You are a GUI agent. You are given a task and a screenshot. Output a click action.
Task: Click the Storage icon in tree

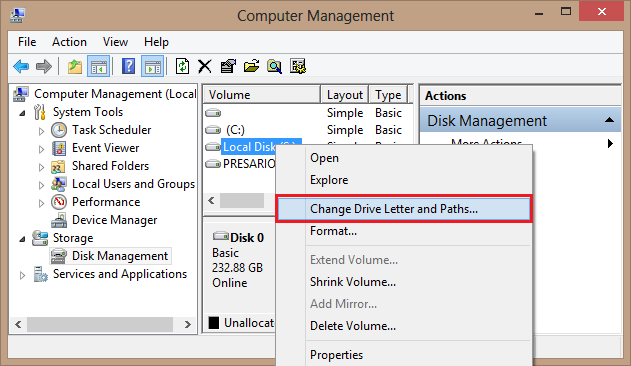pos(40,238)
